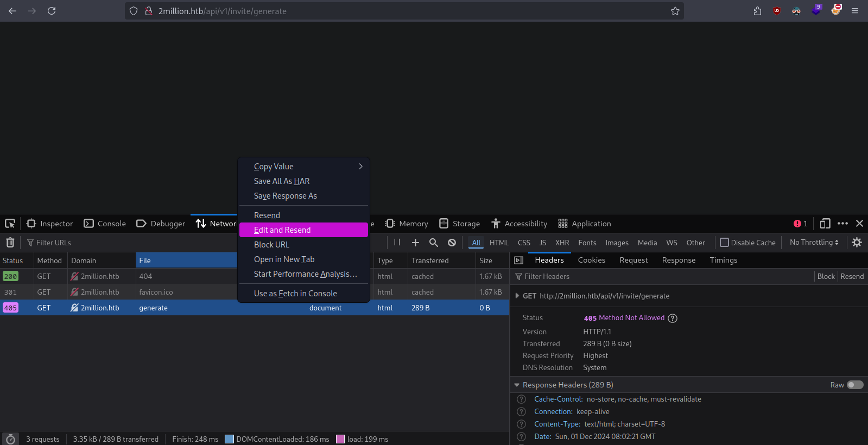Open network settings gear
The width and height of the screenshot is (868, 445).
[857, 243]
